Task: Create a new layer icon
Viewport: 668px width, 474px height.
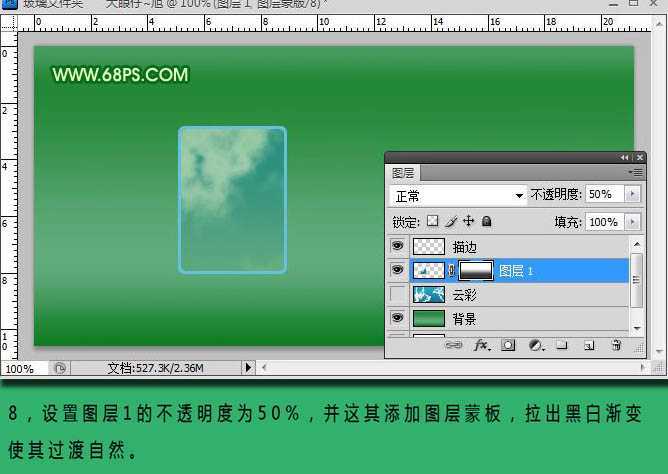Action: click(x=589, y=345)
